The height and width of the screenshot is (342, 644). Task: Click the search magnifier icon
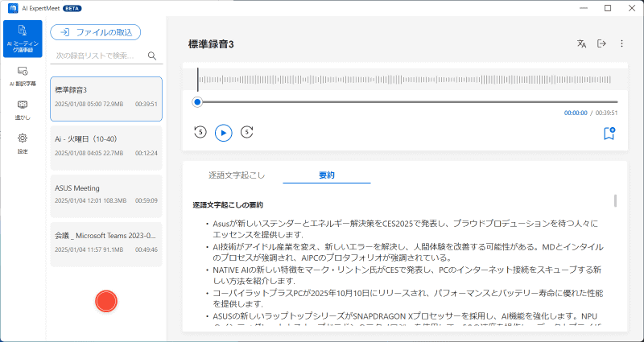click(x=152, y=56)
